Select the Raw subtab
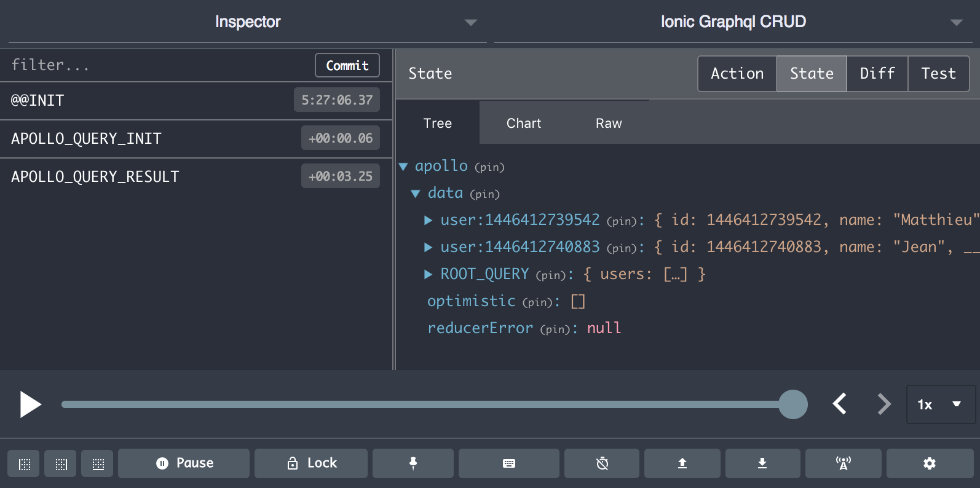980x488 pixels. (609, 123)
